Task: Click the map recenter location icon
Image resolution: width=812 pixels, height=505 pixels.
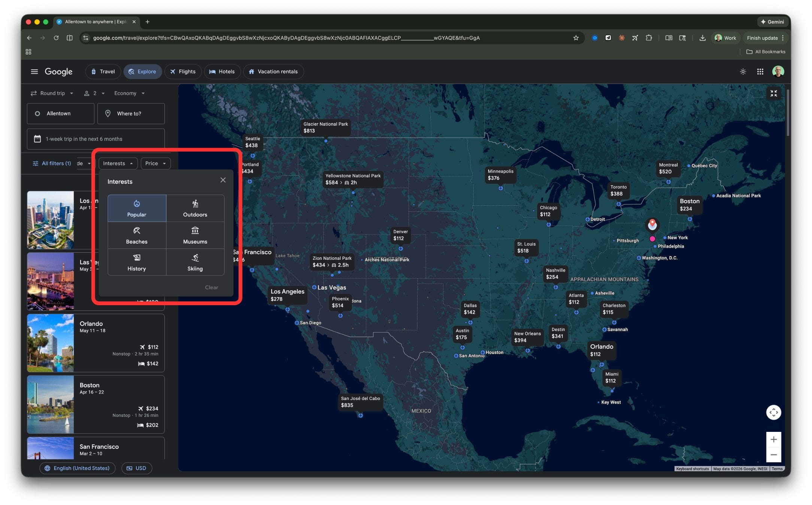Action: click(773, 412)
